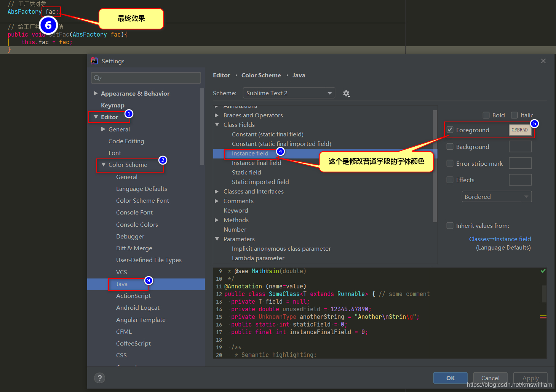556x392 pixels.
Task: Enable the Error stripe mark checkbox
Action: pyautogui.click(x=450, y=163)
